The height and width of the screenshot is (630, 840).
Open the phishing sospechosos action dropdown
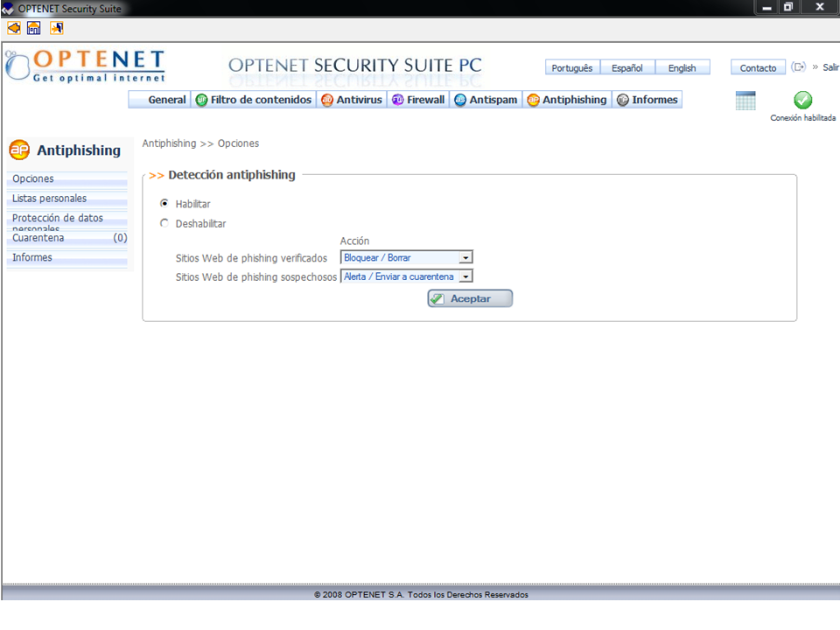[466, 276]
